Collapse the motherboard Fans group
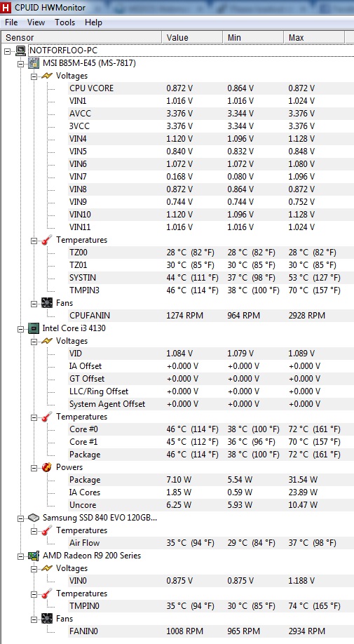Viewport: 354px width, 644px height. (x=34, y=304)
